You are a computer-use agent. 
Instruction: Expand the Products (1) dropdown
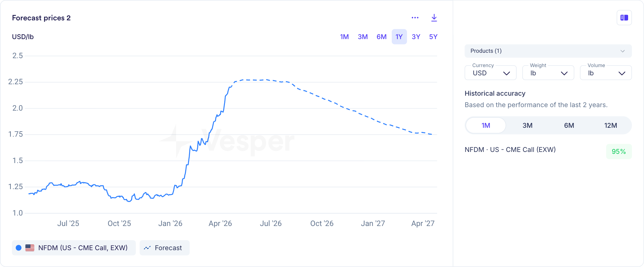548,51
